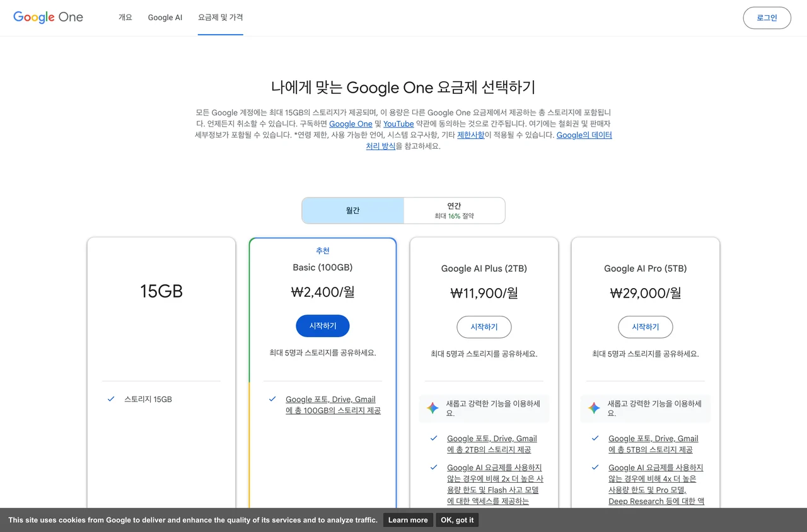807x532 pixels.
Task: Click the Google One logo
Action: 48,17
